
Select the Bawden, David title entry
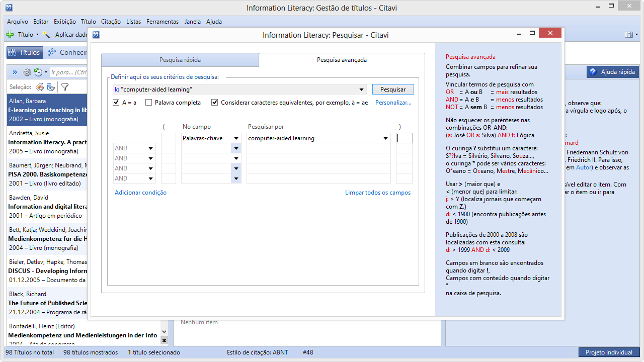[x=47, y=207]
